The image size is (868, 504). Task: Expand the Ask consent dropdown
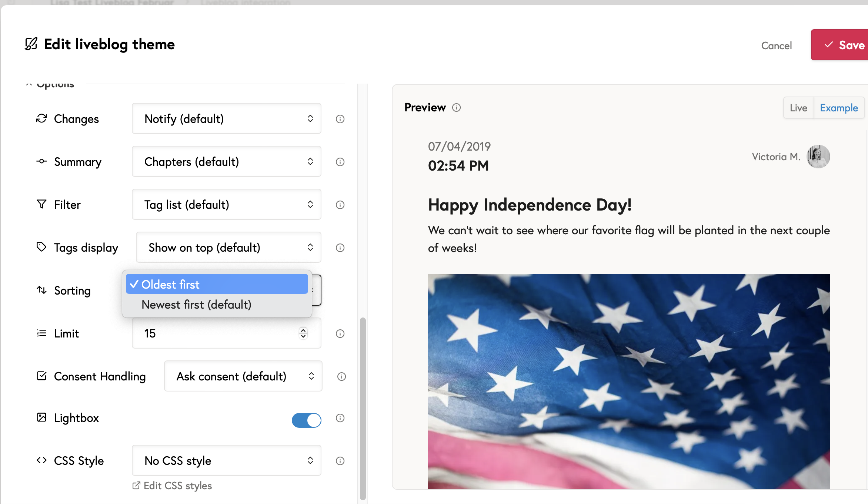coord(243,376)
